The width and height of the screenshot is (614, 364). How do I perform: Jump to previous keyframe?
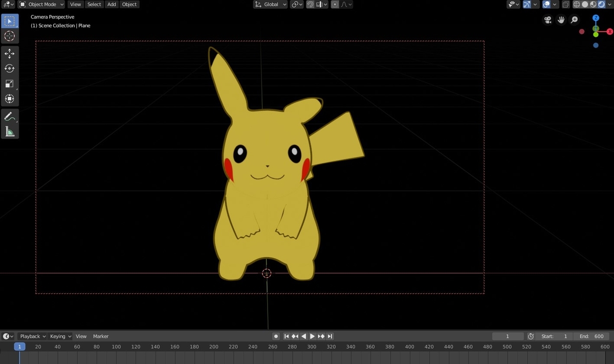point(295,336)
